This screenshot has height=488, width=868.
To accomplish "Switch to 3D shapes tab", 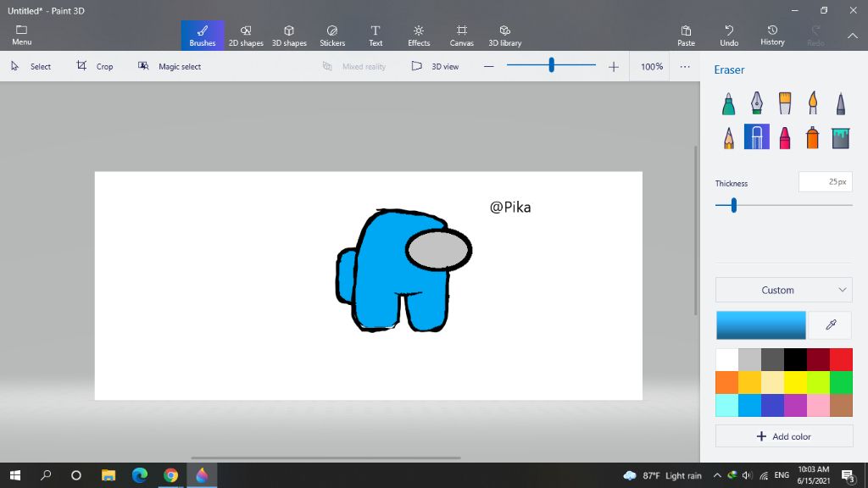I will click(x=289, y=36).
